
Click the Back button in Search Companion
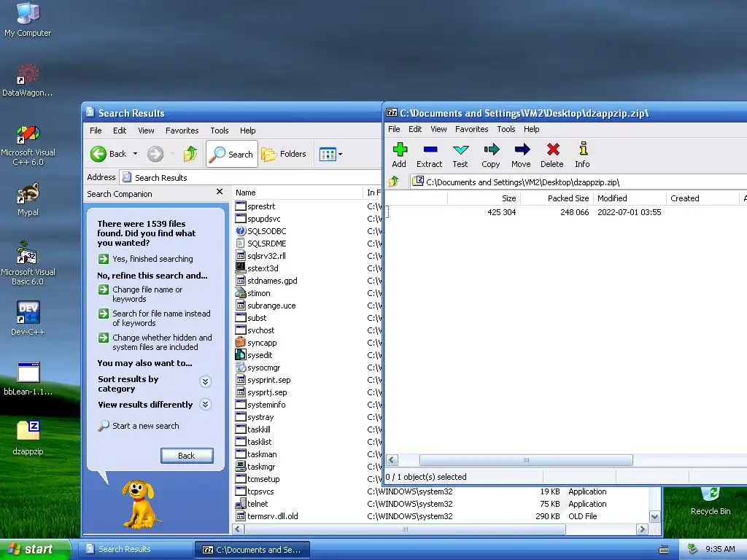coord(187,455)
